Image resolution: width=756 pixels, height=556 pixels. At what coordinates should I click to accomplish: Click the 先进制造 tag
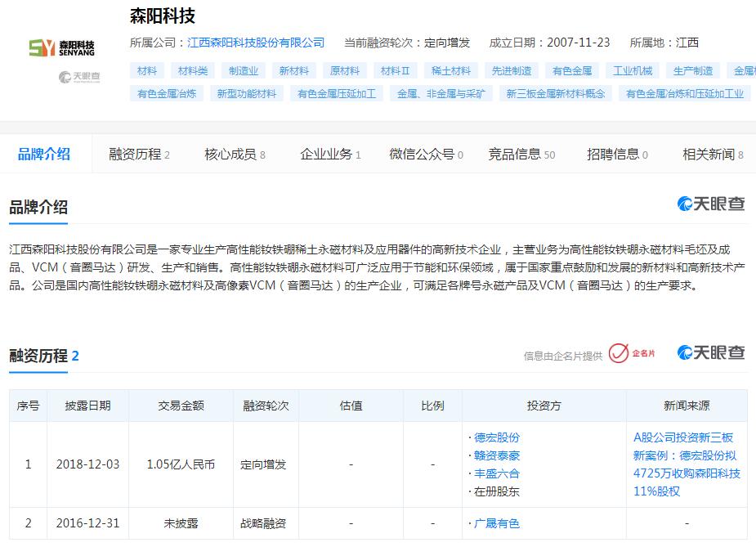coord(512,71)
